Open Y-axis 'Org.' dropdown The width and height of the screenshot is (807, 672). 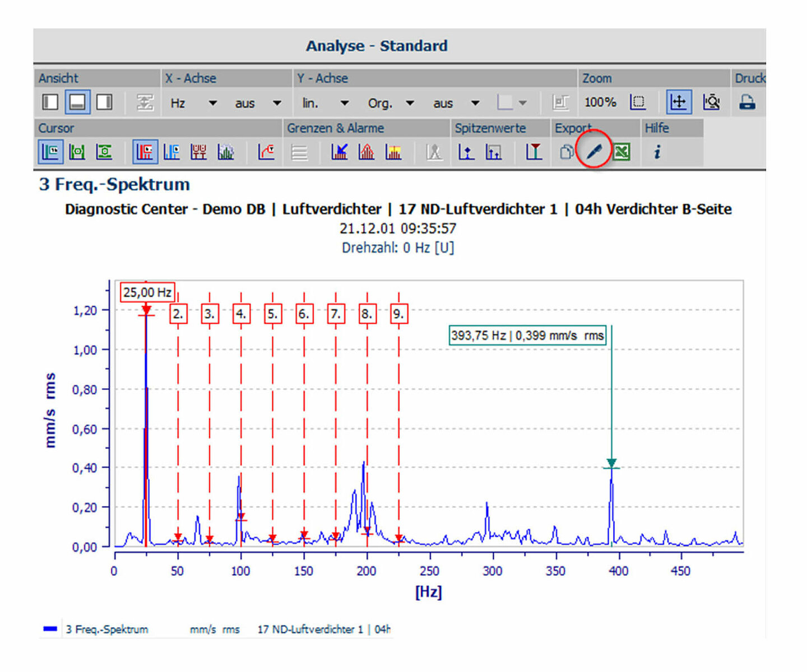point(391,103)
